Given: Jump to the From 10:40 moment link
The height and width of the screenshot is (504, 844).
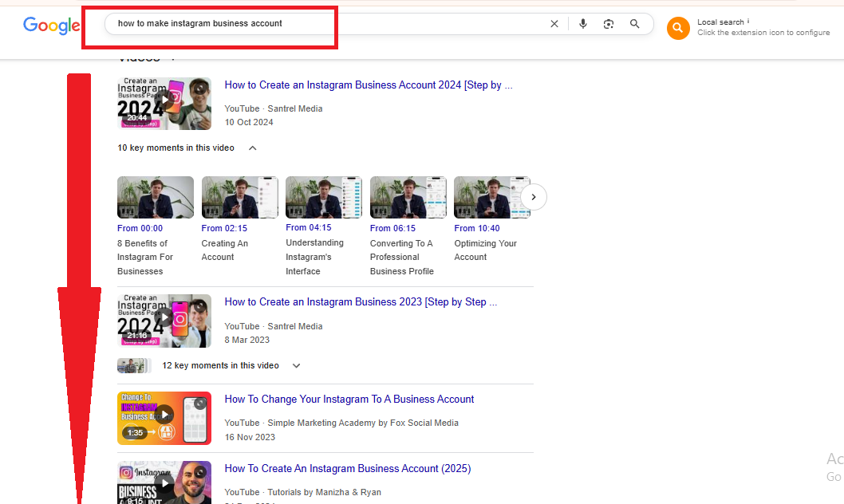Looking at the screenshot, I should [x=477, y=228].
